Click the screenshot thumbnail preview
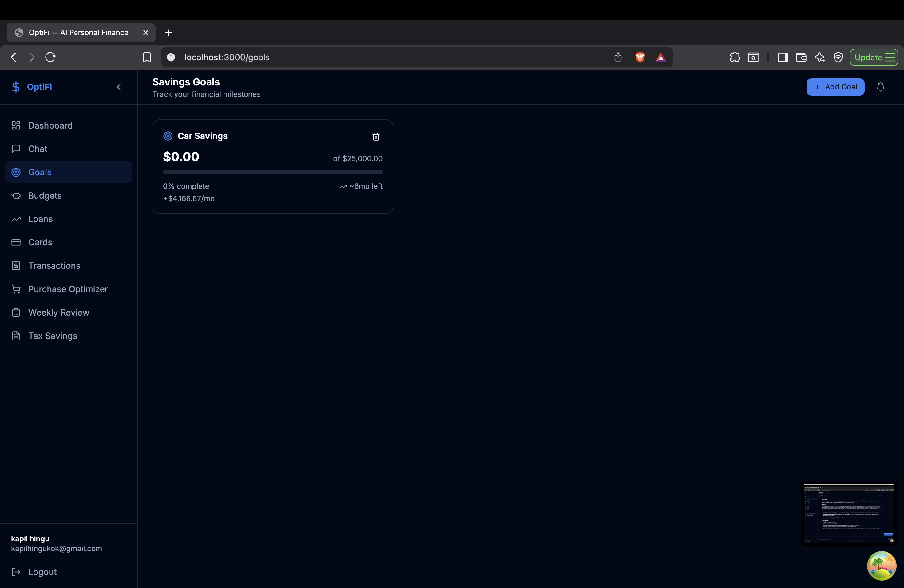 pos(848,513)
